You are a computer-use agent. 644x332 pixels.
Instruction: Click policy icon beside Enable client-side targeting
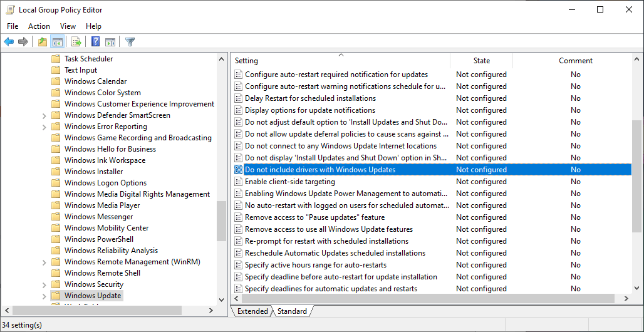pos(238,182)
